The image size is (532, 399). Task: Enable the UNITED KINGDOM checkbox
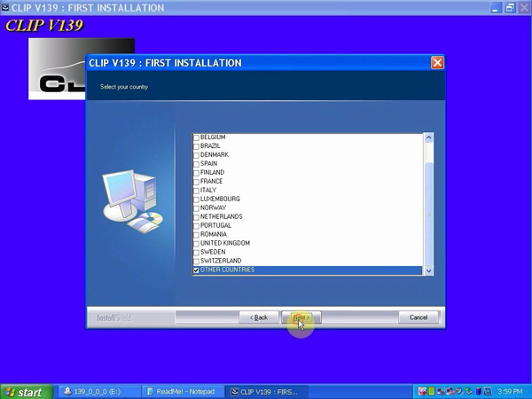197,244
